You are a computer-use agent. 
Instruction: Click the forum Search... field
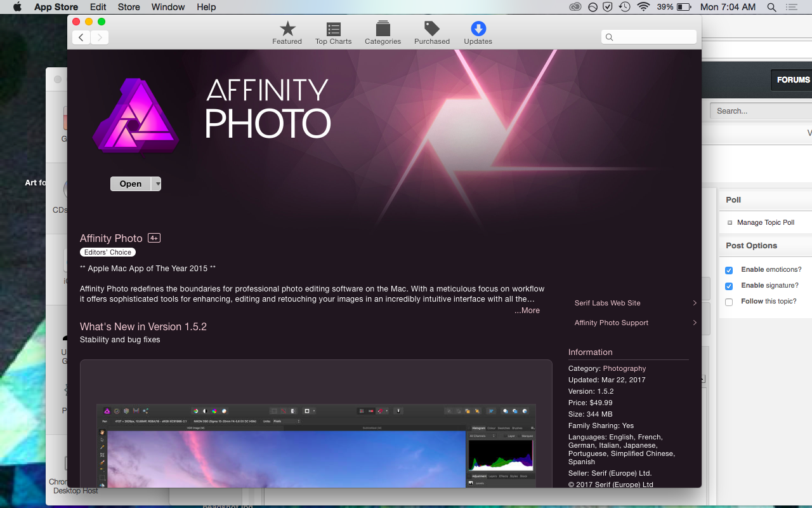point(761,110)
